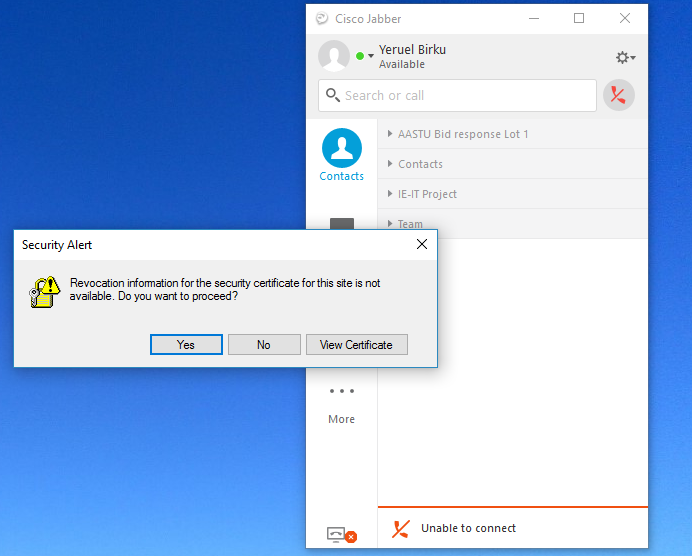Click the More label in sidebar

342,419
